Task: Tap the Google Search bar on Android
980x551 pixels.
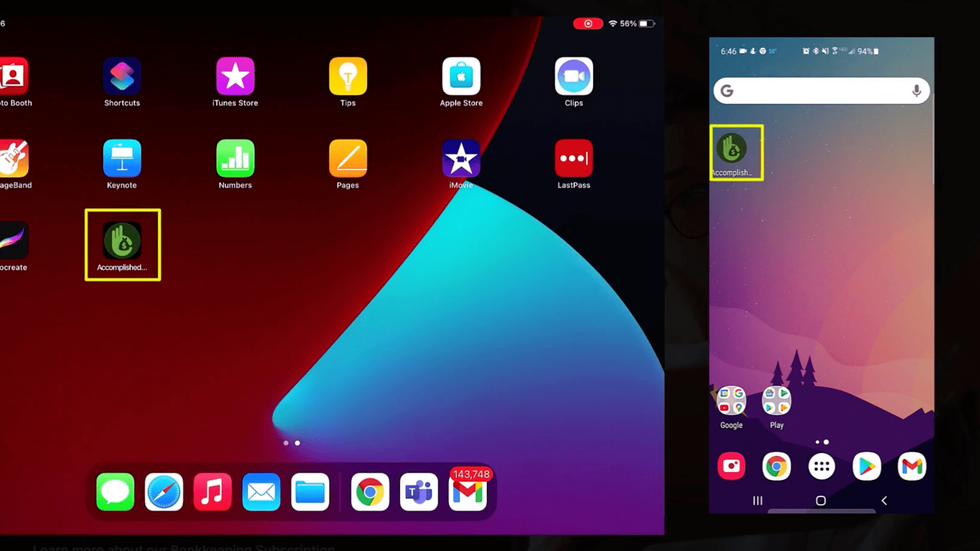Action: coord(820,90)
